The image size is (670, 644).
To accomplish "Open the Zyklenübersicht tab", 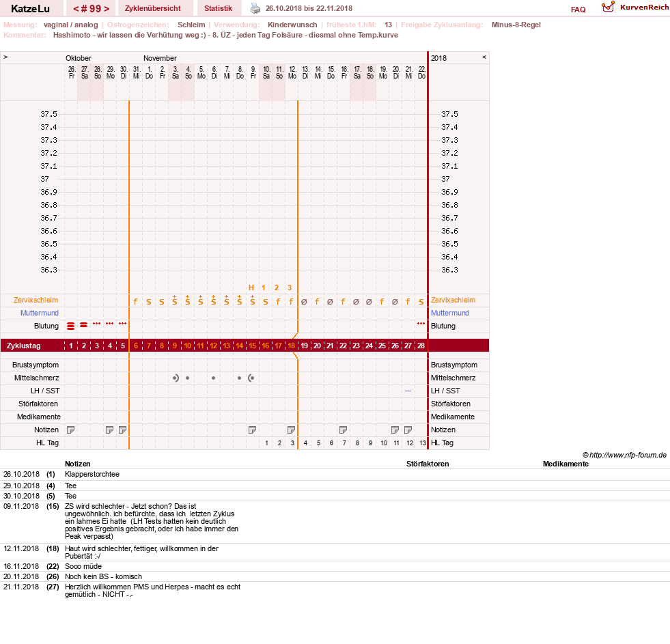I will pos(152,8).
